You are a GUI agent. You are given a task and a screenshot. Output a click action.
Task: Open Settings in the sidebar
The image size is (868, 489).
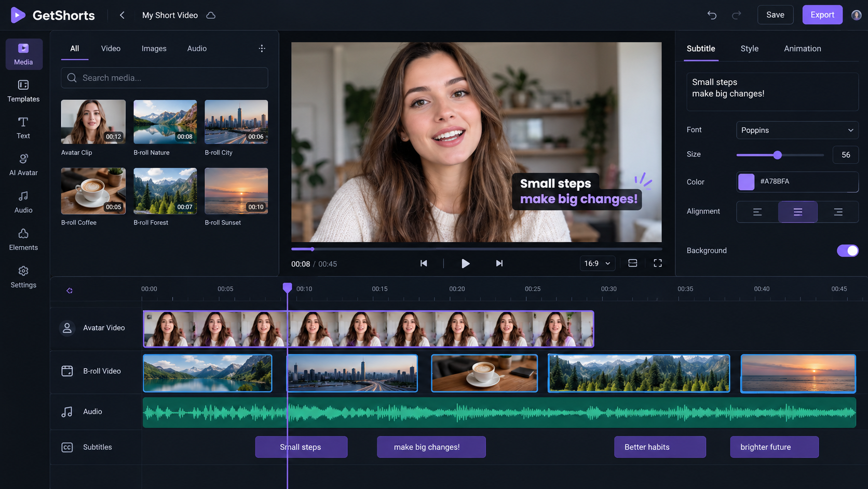point(23,277)
